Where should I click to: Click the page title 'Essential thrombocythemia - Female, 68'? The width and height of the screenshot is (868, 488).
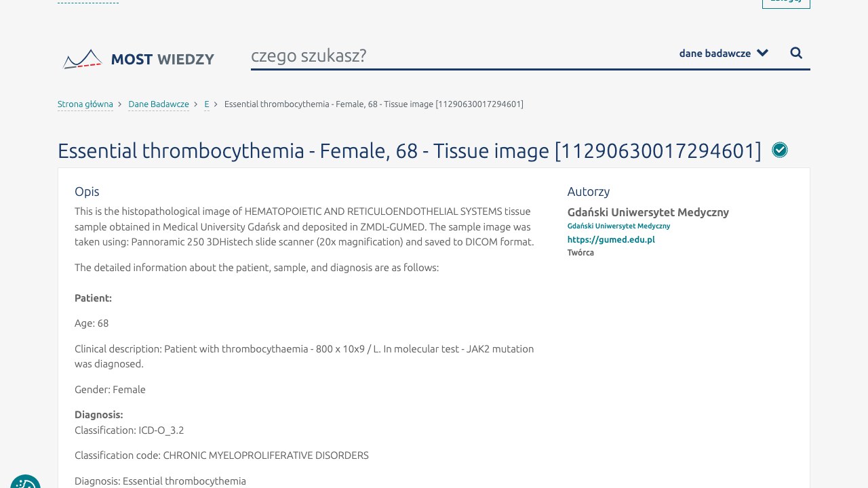(x=410, y=150)
